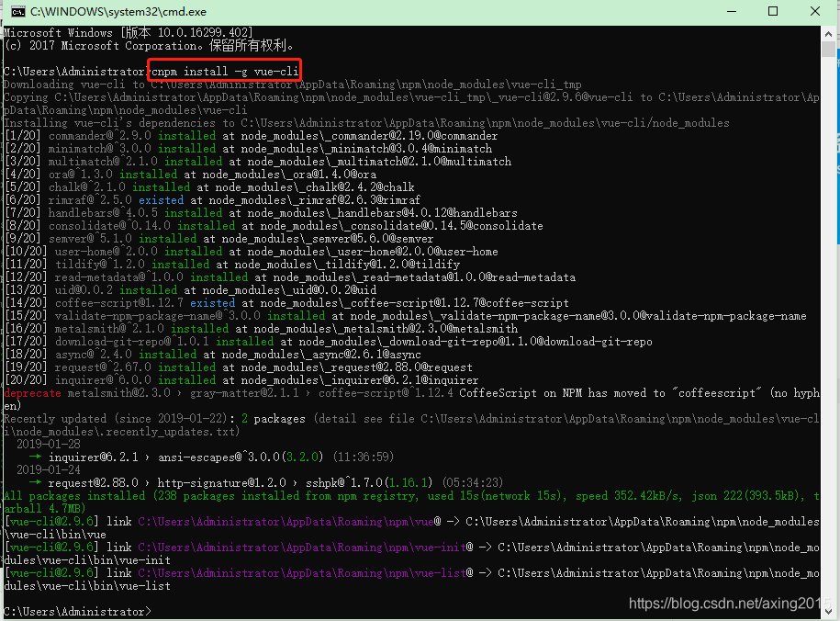This screenshot has width=840, height=621.
Task: Click the '[8/20] consolidate' line
Action: tap(274, 226)
